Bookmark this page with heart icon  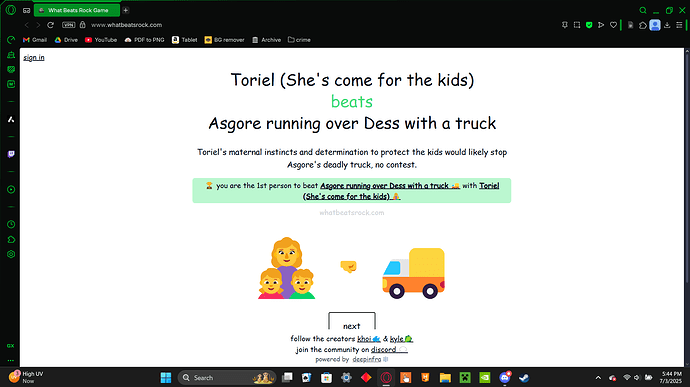(x=613, y=25)
